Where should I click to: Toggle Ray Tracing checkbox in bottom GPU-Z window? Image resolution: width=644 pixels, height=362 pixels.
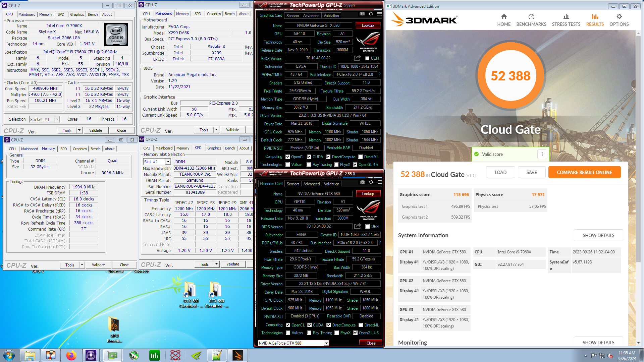[309, 333]
